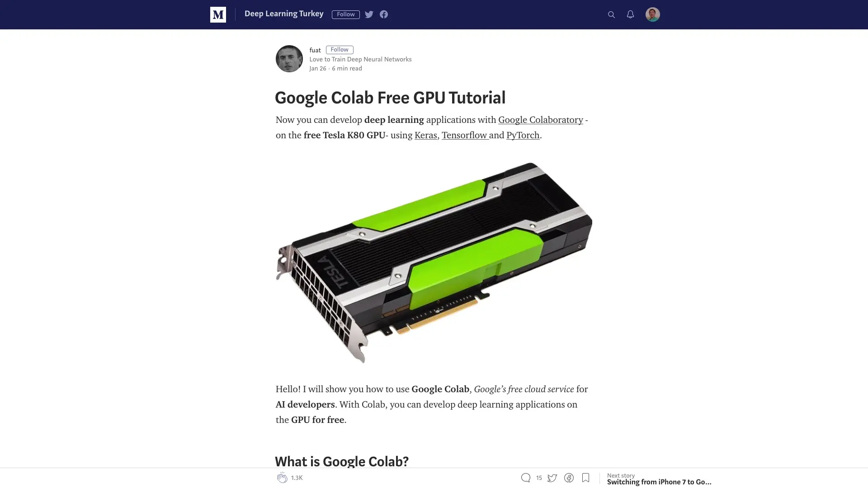Share the story on Twitter from bottom bar

[552, 478]
